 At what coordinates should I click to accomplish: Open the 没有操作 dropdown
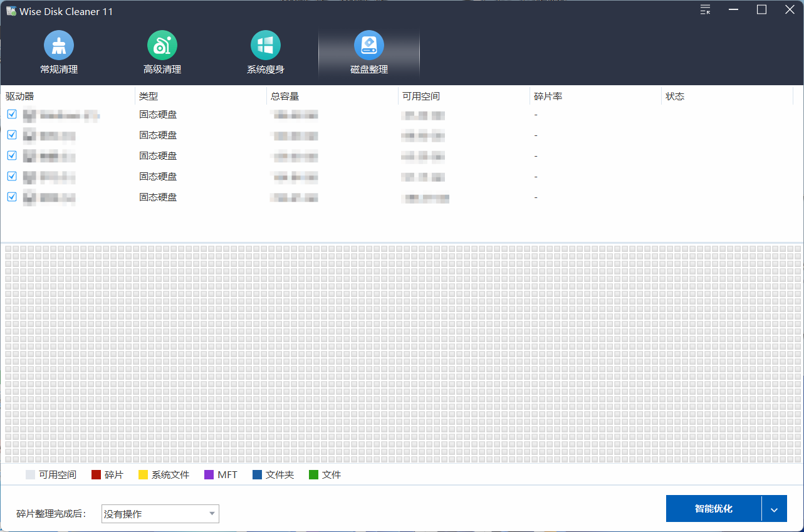pos(160,514)
